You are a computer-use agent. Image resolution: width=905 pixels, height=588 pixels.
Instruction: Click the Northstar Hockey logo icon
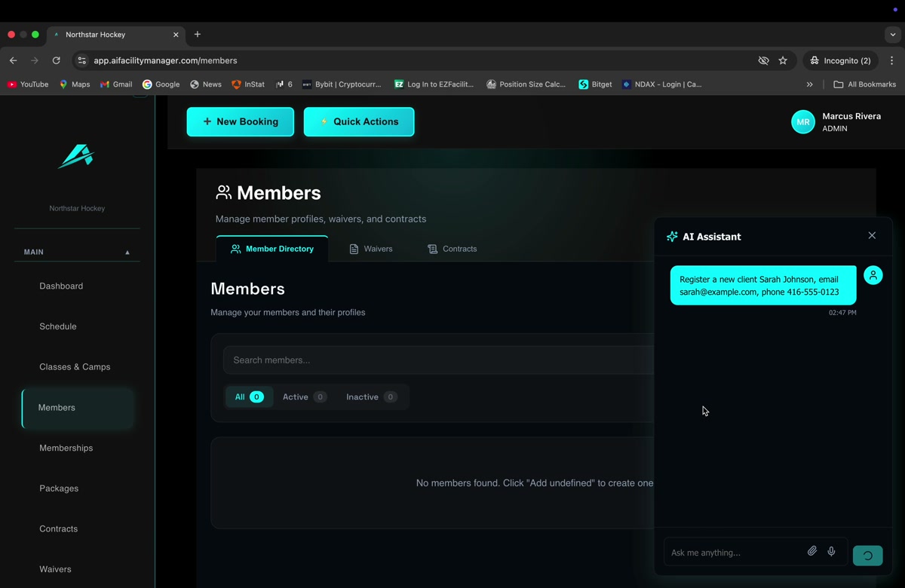click(76, 156)
